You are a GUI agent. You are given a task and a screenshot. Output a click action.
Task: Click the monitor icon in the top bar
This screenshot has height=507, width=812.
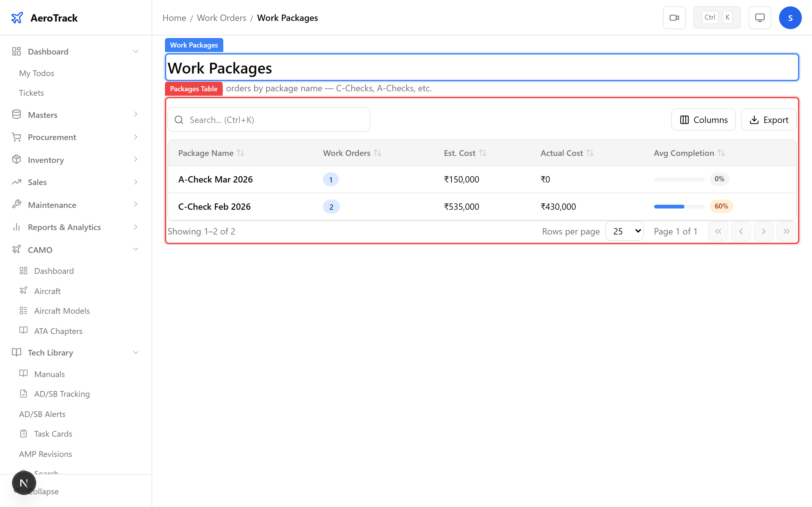pyautogui.click(x=760, y=17)
